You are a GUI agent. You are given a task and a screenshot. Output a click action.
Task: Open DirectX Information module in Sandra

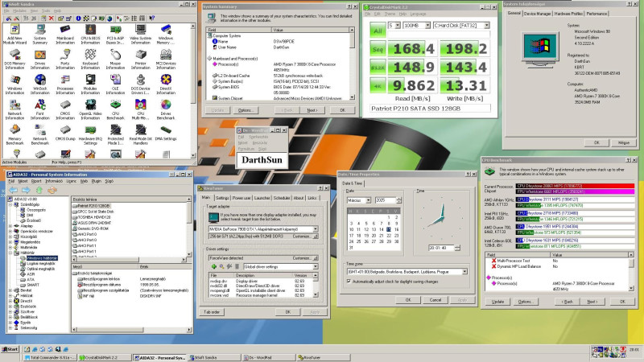(x=166, y=85)
